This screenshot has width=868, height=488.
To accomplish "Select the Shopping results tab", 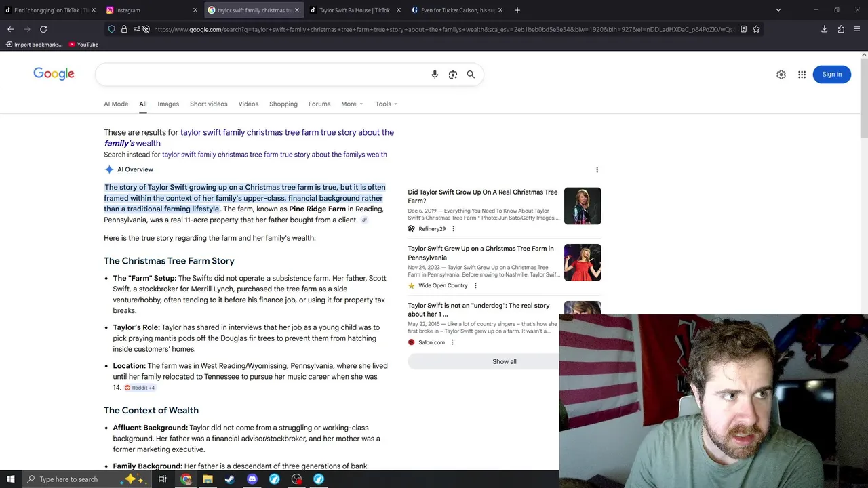I will 283,104.
